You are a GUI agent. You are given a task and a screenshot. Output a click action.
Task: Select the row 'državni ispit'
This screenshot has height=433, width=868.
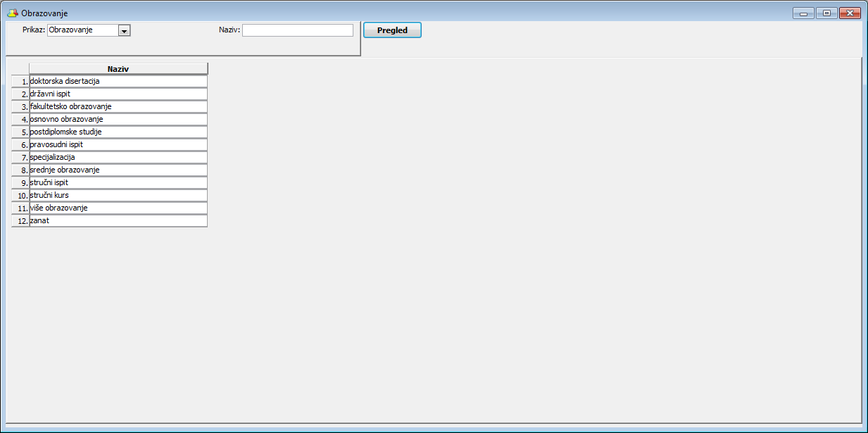coord(118,94)
